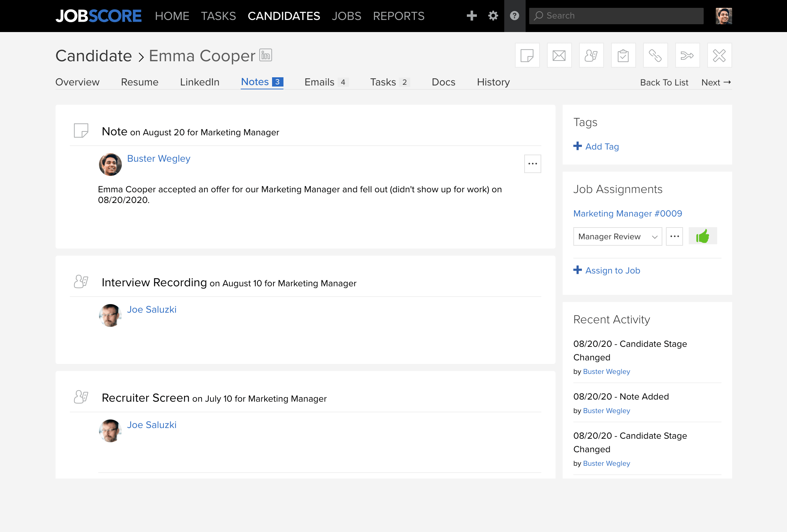The height and width of the screenshot is (532, 787).
Task: Click Buster Wegley under Note Added activity
Action: (606, 411)
